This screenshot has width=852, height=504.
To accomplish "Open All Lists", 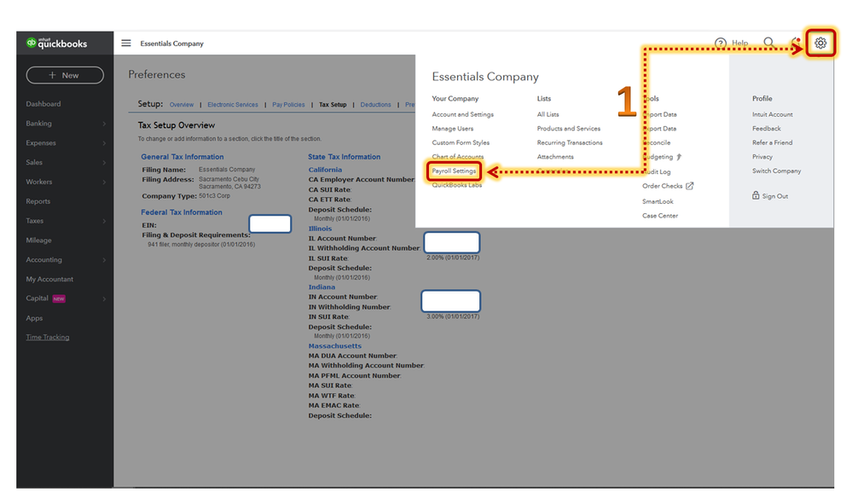I will (x=548, y=114).
